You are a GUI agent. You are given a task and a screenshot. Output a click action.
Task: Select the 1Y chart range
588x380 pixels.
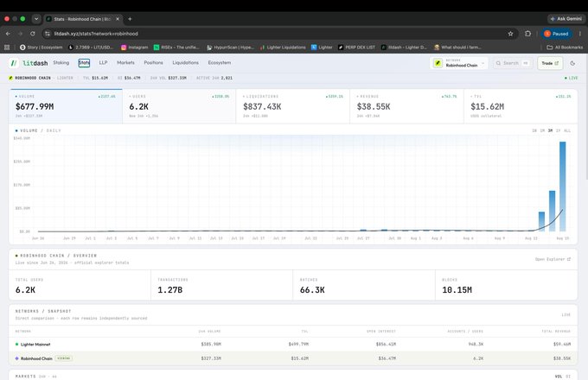pos(558,130)
